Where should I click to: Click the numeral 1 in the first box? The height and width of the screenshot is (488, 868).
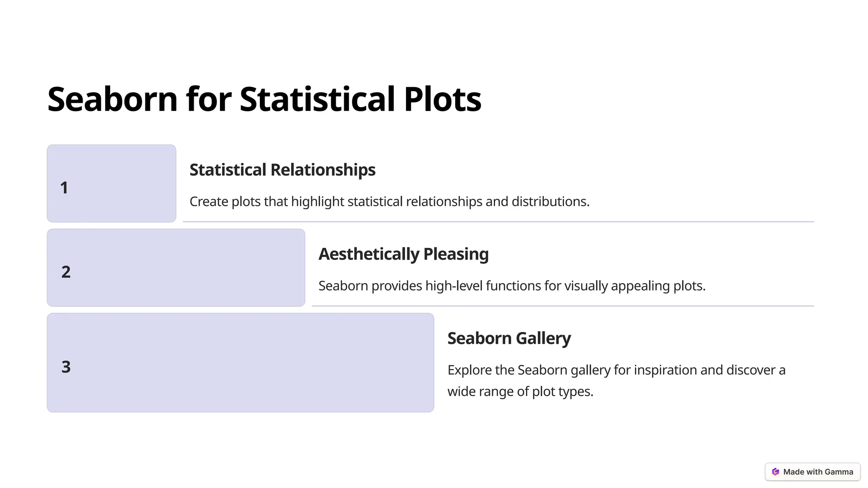[x=64, y=188]
